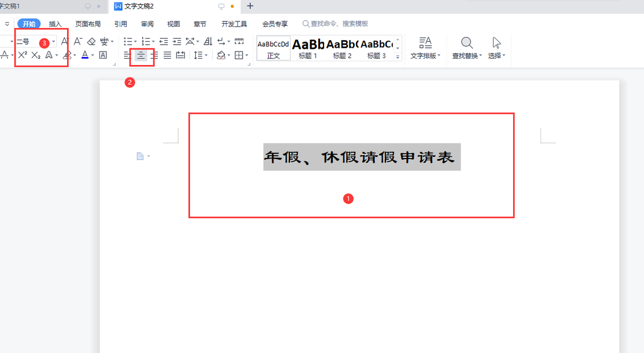Screen dimensions: 644x353
Task: Open the find and replace magnifier
Action: 466,43
